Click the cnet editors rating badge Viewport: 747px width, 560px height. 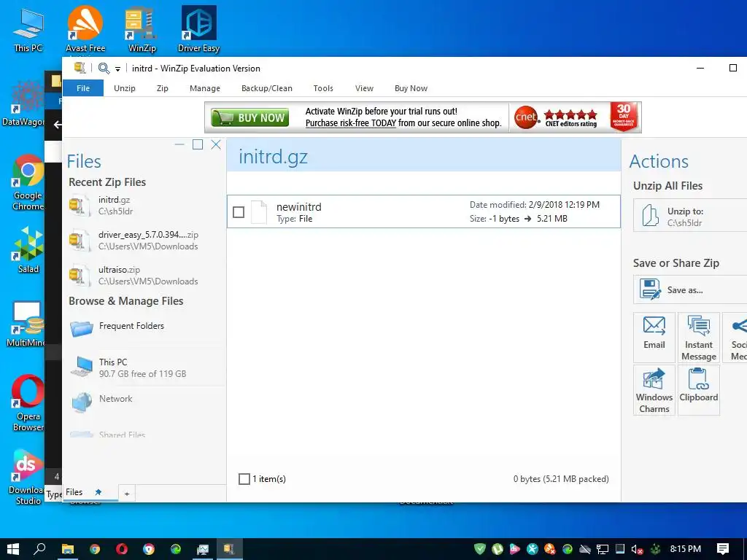pyautogui.click(x=556, y=117)
